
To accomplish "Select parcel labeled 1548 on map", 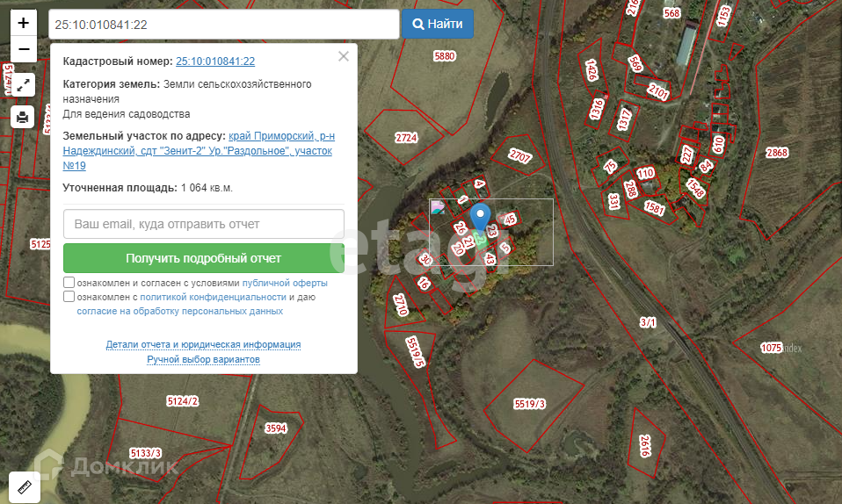I will click(695, 187).
